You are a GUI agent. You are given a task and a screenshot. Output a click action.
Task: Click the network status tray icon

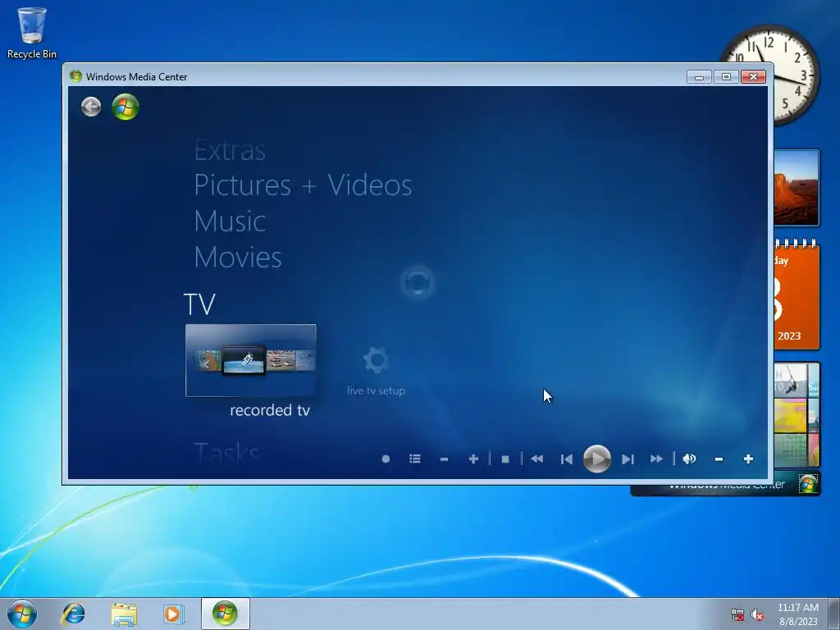[x=737, y=615]
